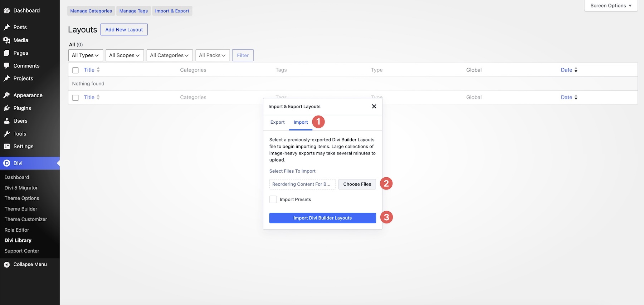This screenshot has height=305, width=644.
Task: Click Title column link in footer
Action: (x=89, y=97)
